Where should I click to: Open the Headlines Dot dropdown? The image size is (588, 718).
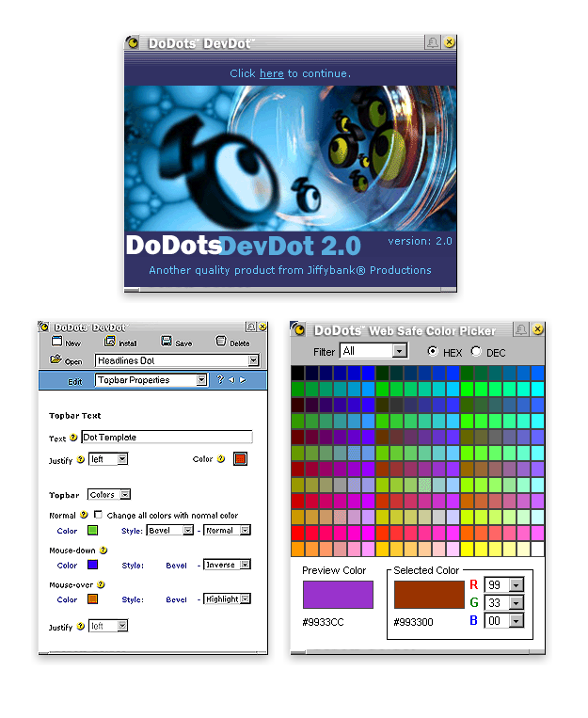(177, 360)
